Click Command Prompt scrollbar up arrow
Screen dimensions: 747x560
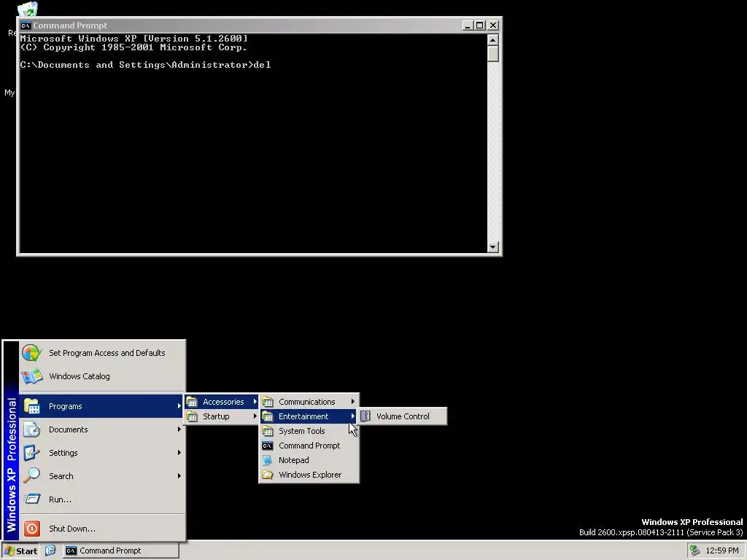point(493,39)
